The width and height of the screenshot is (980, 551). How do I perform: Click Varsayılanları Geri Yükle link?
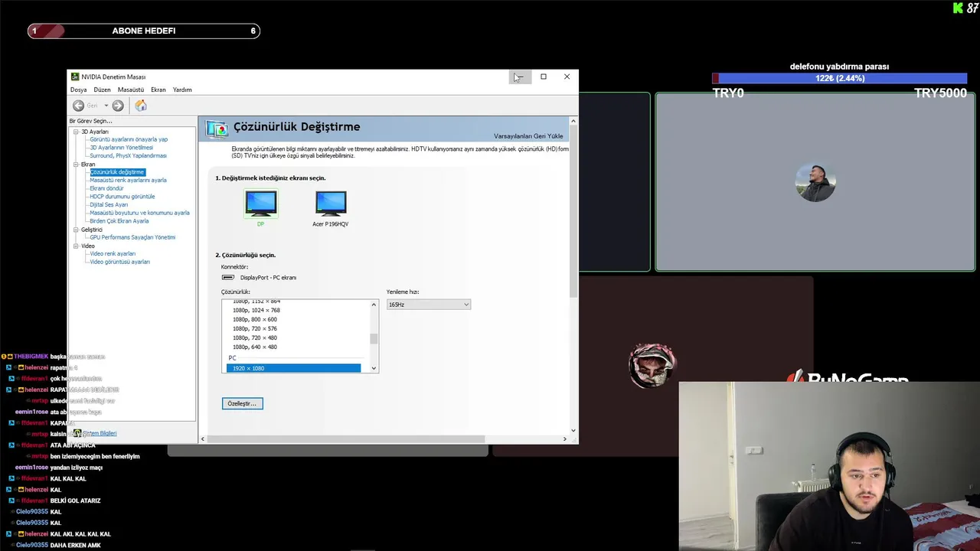pyautogui.click(x=528, y=136)
